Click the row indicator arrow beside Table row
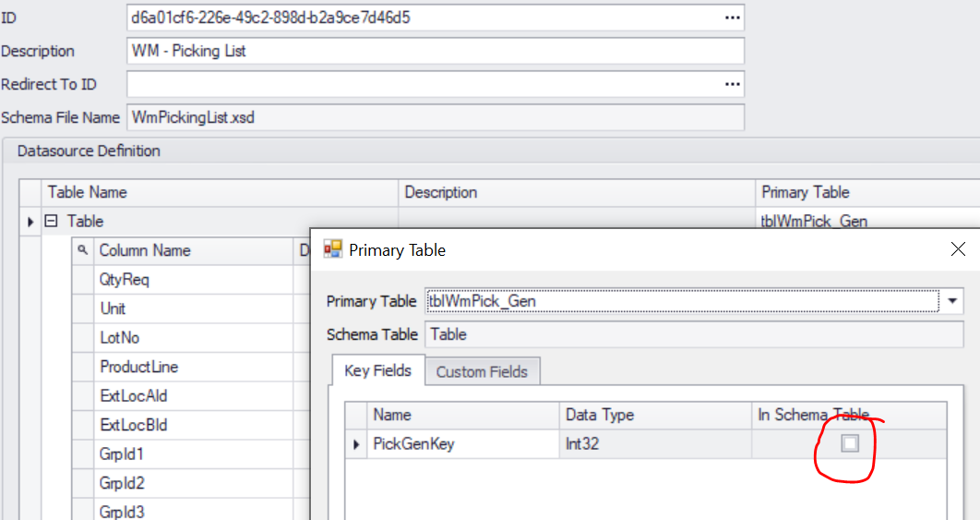This screenshot has width=980, height=520. click(x=30, y=222)
